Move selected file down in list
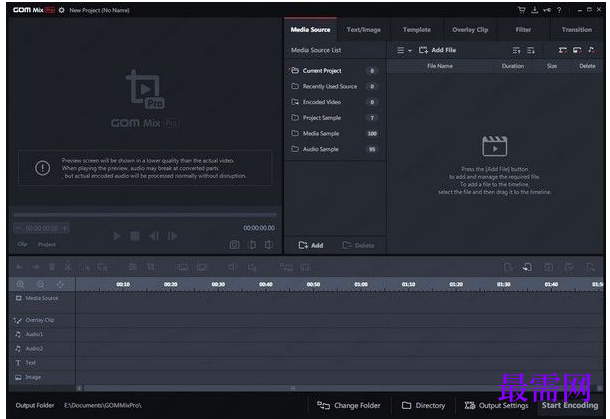Screen dimensions: 610x419 (x=531, y=50)
